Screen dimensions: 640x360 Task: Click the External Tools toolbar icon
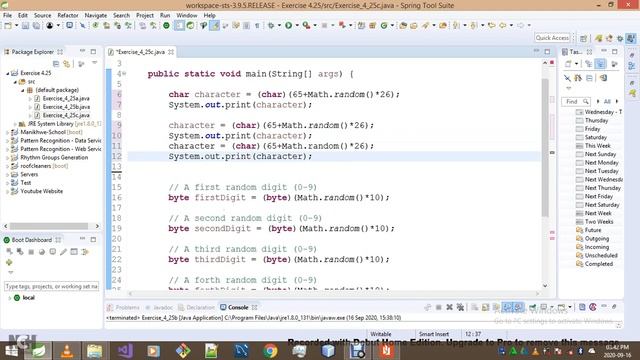pyautogui.click(x=306, y=25)
